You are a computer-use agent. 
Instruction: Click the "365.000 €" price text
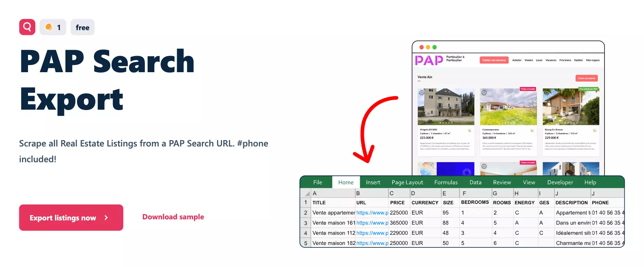point(489,138)
